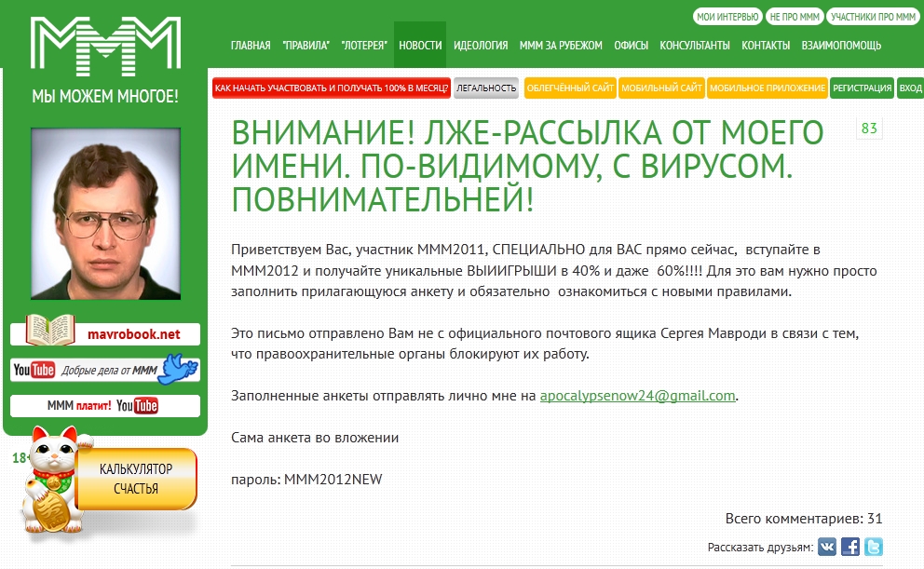Open the Легальность button

click(486, 88)
